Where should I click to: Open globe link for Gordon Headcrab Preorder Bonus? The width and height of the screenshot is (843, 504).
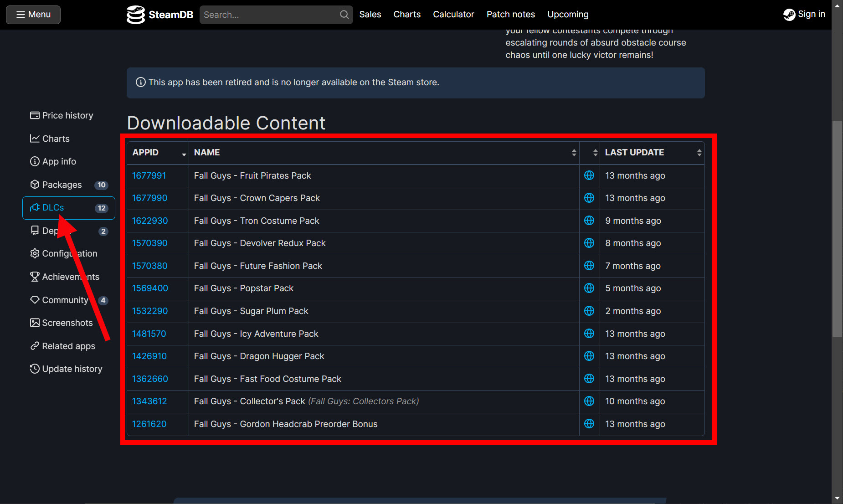tap(589, 424)
